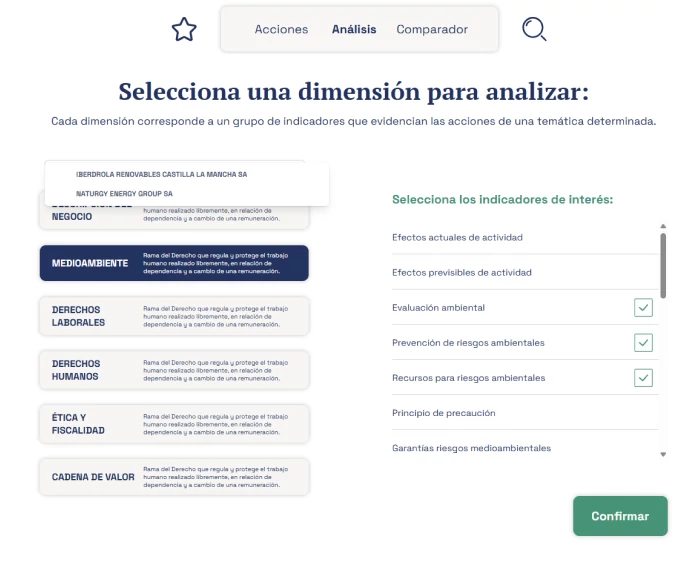Image resolution: width=695 pixels, height=575 pixels.
Task: Select the Derechos Humanos dimension
Action: pos(174,370)
